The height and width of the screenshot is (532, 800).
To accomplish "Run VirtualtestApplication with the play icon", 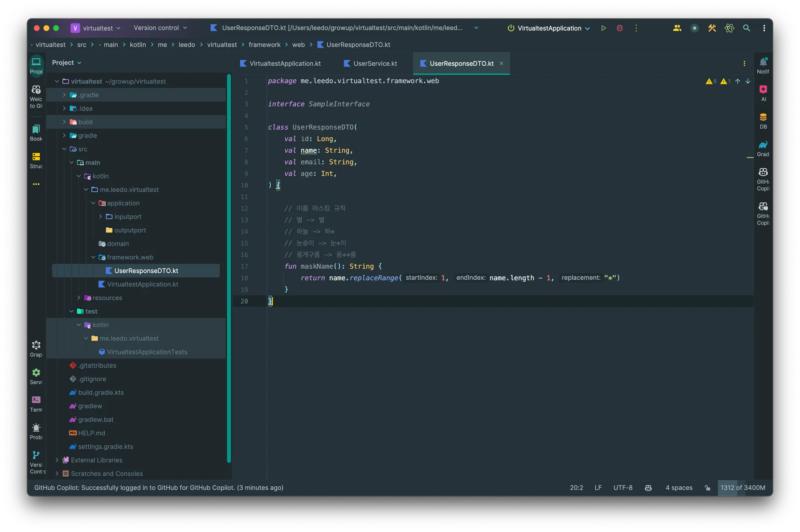I will pyautogui.click(x=604, y=28).
